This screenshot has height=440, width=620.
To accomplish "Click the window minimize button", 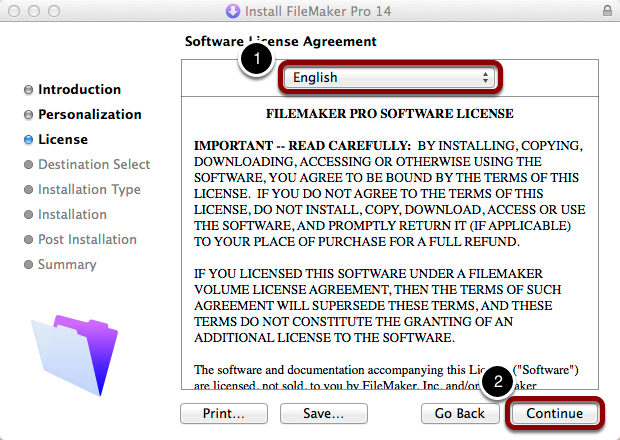I will (x=34, y=11).
